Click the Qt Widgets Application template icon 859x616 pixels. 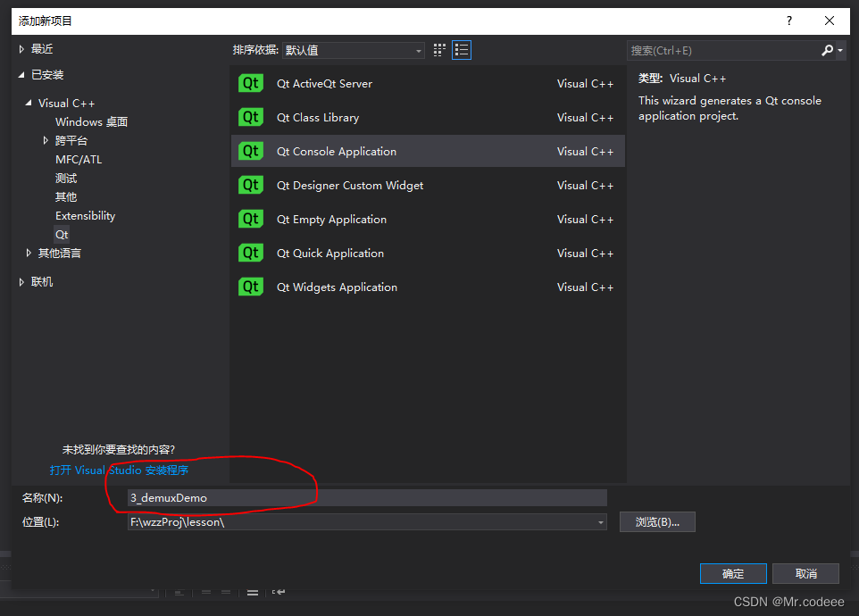pos(251,287)
